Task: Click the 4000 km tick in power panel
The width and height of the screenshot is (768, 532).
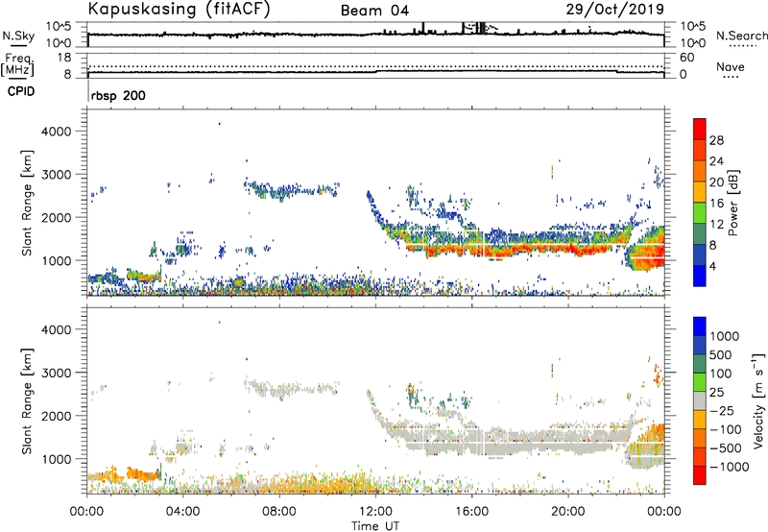Action: click(56, 132)
